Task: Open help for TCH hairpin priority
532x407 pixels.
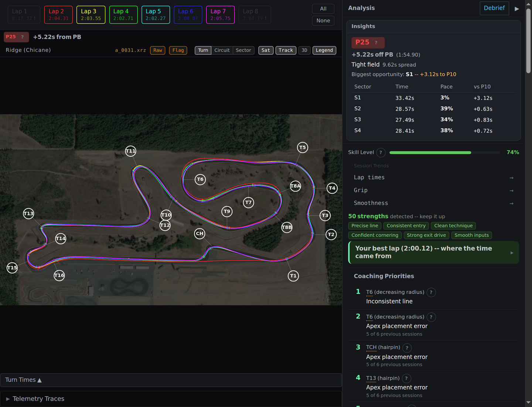Action: coord(407,347)
